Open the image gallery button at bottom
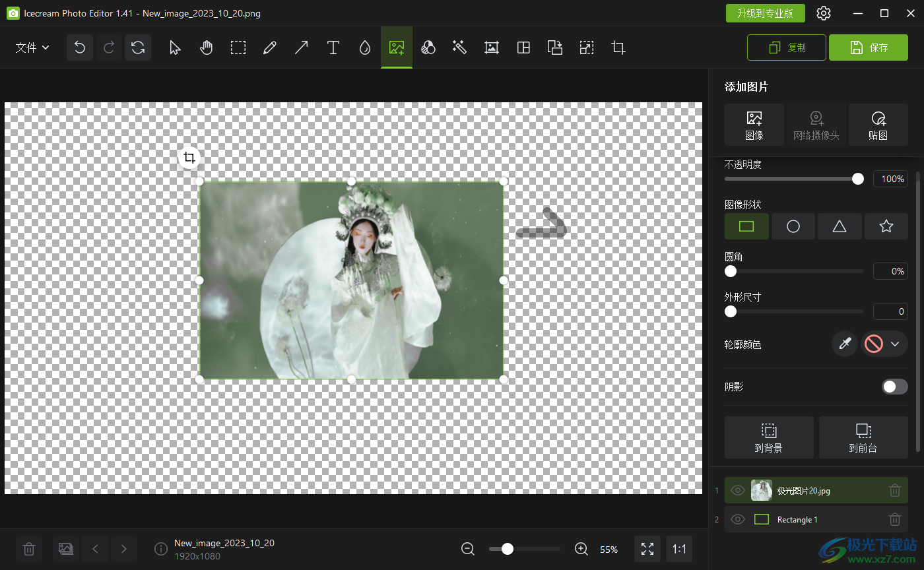 65,549
